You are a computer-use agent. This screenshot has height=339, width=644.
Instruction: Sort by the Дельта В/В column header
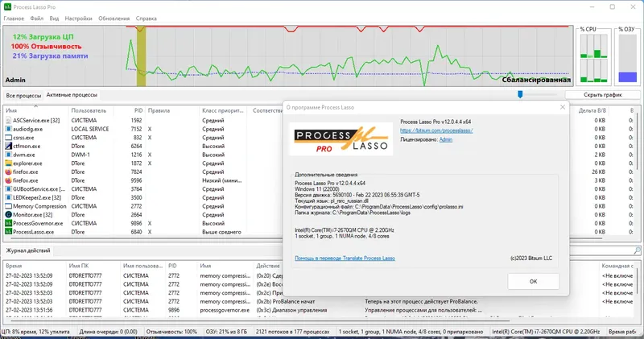(592, 110)
